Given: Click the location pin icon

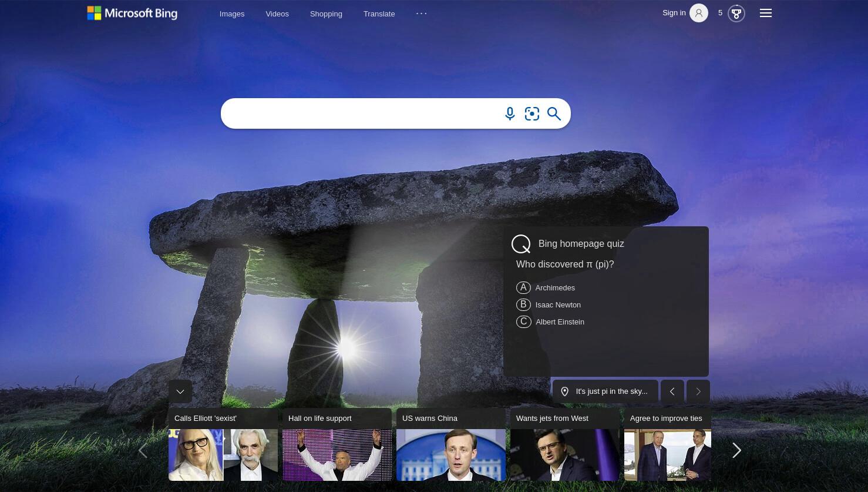Looking at the screenshot, I should pos(564,391).
